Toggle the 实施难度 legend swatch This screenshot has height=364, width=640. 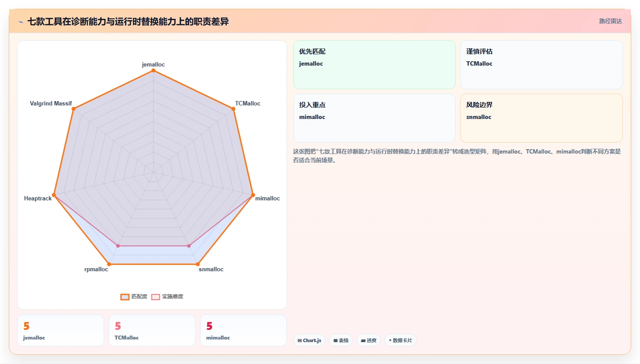[x=155, y=297]
